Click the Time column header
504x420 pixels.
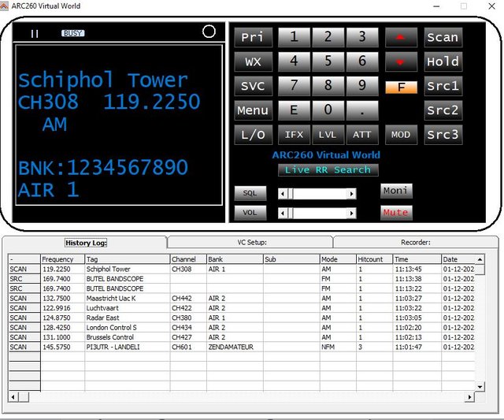417,259
